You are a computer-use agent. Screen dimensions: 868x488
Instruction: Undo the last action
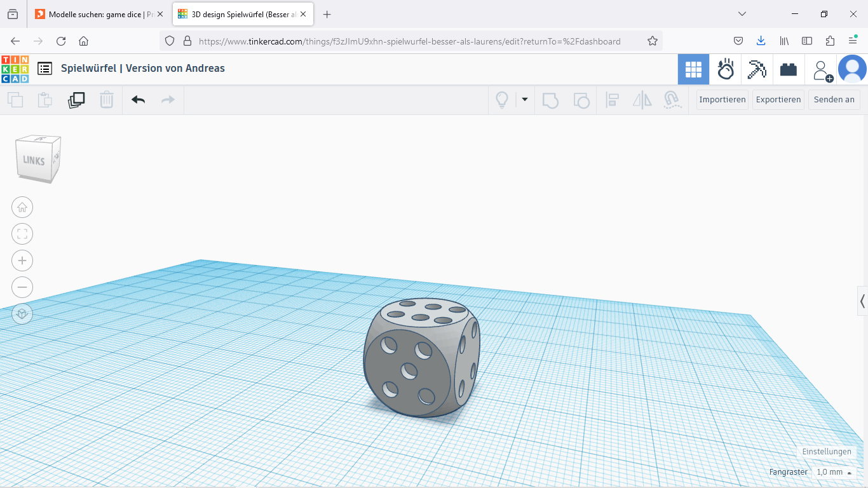pos(139,100)
